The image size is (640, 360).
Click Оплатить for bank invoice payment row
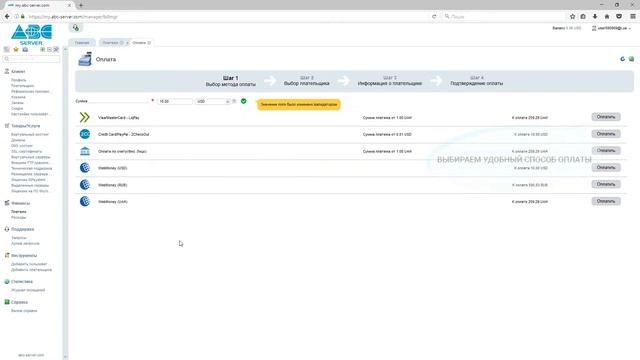[606, 151]
